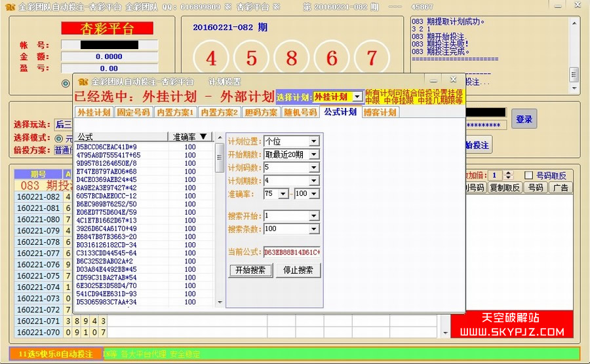Select formula row D53065983C7AA+34
The height and width of the screenshot is (364, 590).
click(144, 302)
